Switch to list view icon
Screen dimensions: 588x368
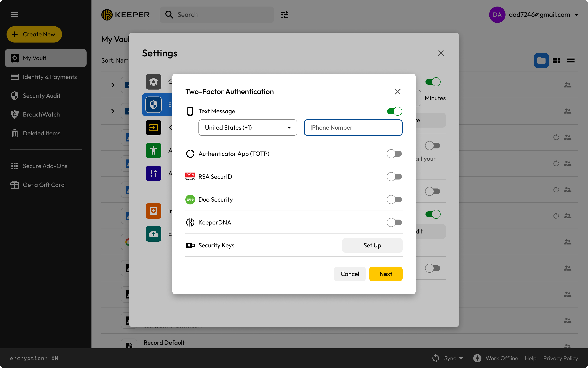[x=571, y=61]
